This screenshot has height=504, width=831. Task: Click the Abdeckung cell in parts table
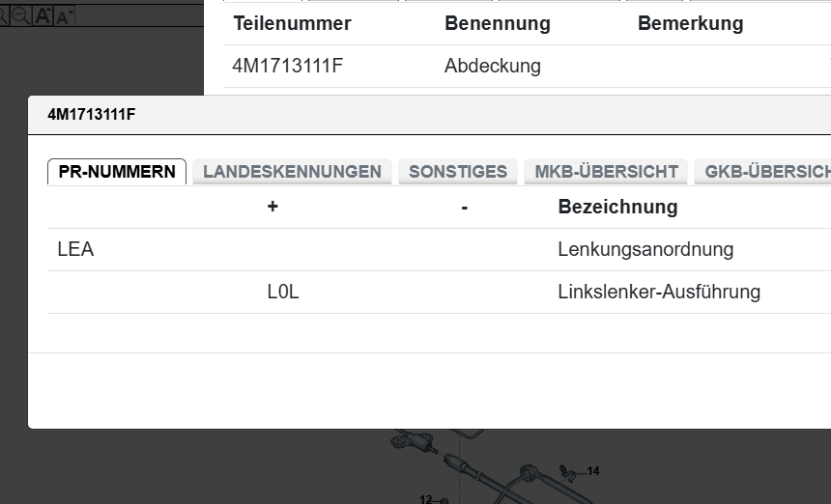(x=493, y=67)
